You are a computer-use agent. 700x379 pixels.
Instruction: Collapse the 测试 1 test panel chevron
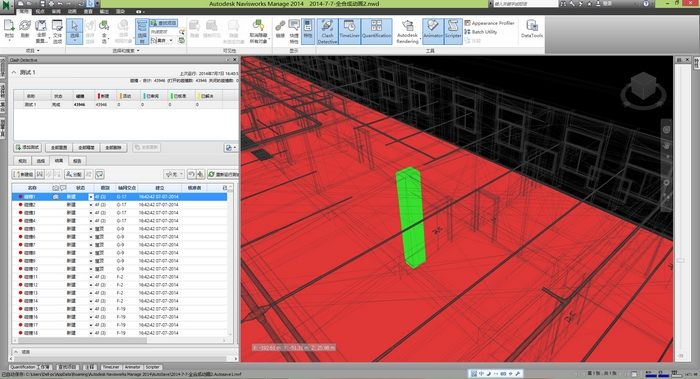(x=14, y=72)
